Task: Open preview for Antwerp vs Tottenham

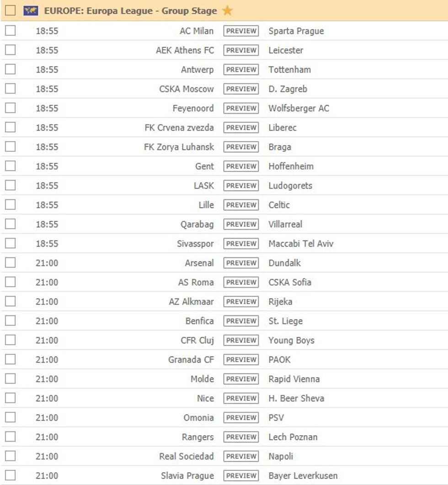Action: [241, 69]
